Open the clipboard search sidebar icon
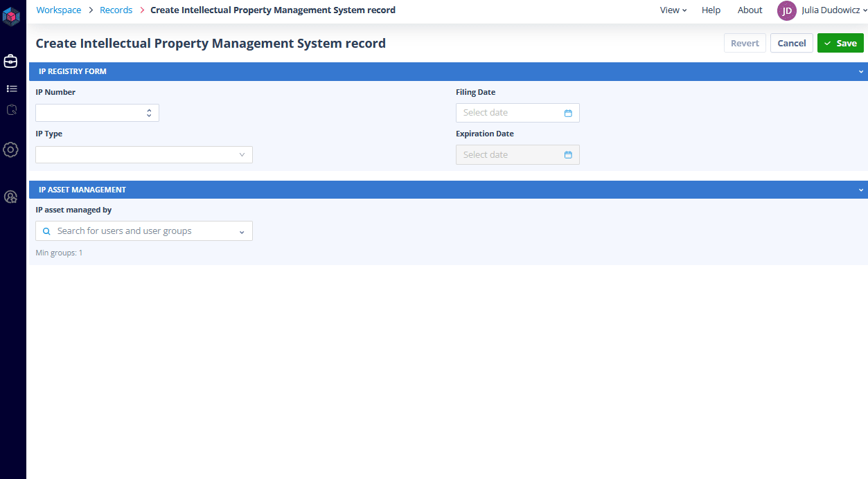This screenshot has width=868, height=479. (12, 109)
